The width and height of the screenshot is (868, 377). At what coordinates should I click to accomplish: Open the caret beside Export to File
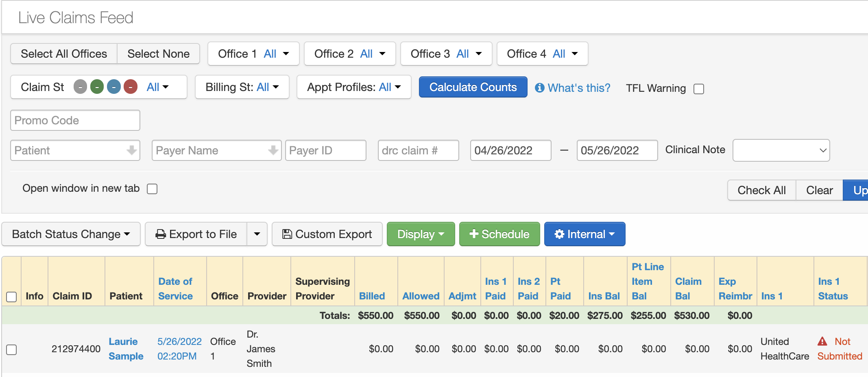point(257,234)
